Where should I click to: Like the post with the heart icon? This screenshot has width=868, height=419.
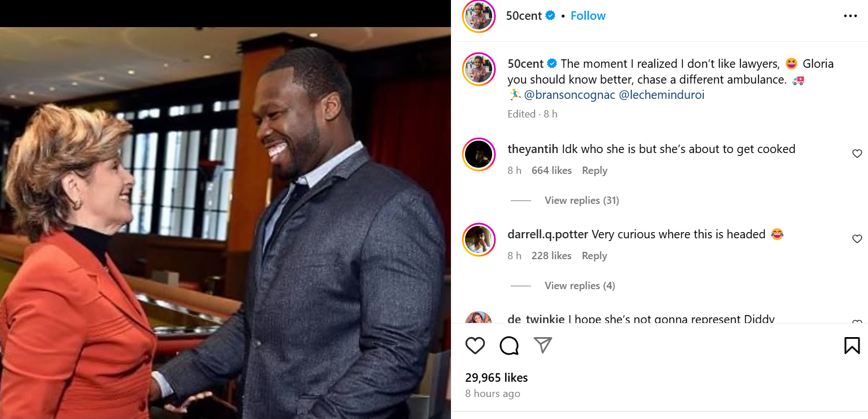click(475, 345)
